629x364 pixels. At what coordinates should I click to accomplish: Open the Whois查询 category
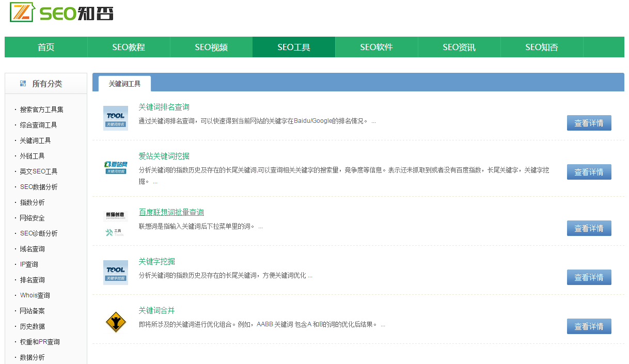(x=35, y=295)
